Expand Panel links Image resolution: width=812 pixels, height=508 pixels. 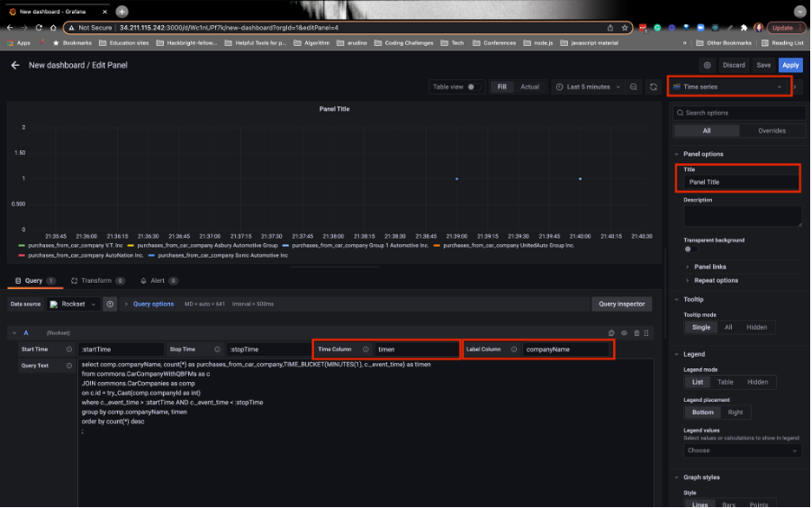coord(709,267)
